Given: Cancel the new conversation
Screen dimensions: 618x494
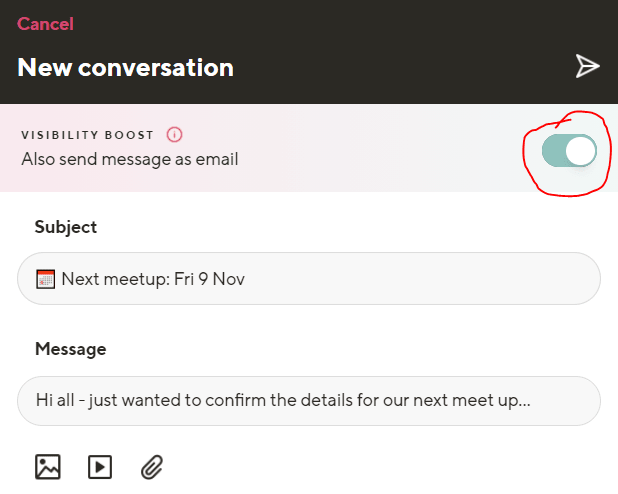Looking at the screenshot, I should [x=45, y=24].
